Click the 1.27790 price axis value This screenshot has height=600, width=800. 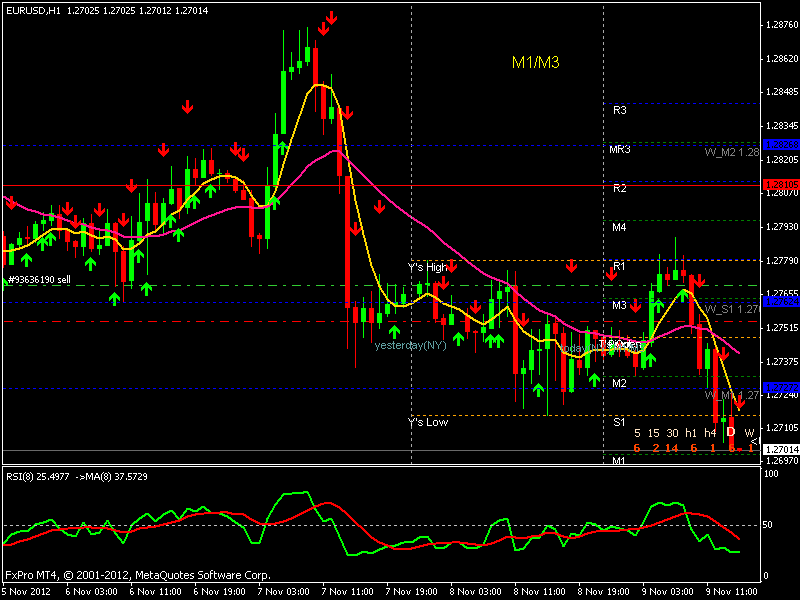pos(782,261)
